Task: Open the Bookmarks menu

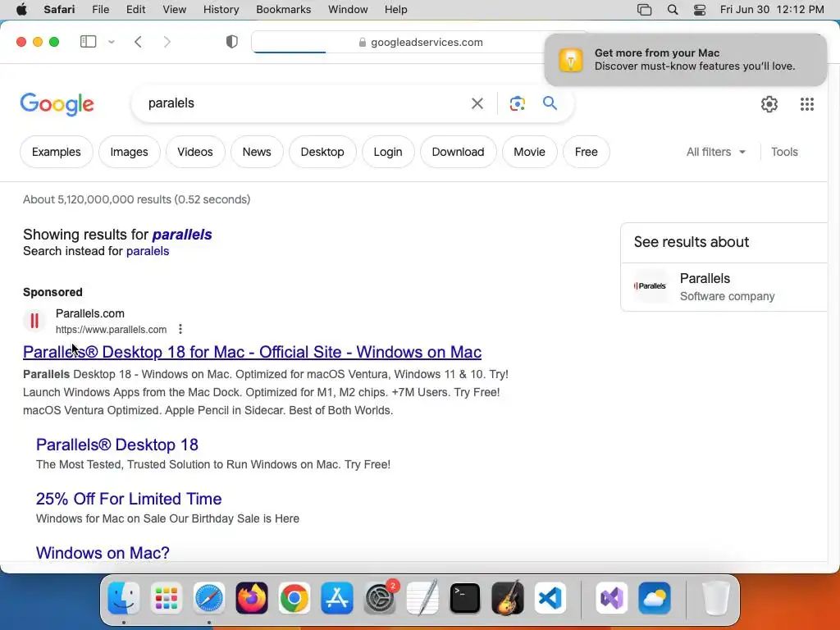Action: coord(283,9)
